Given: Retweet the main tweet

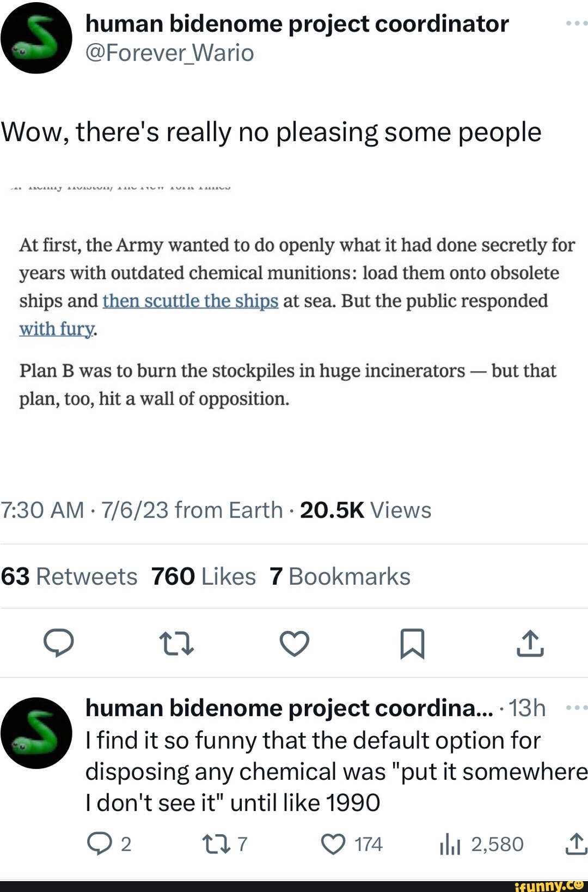Looking at the screenshot, I should tap(176, 643).
